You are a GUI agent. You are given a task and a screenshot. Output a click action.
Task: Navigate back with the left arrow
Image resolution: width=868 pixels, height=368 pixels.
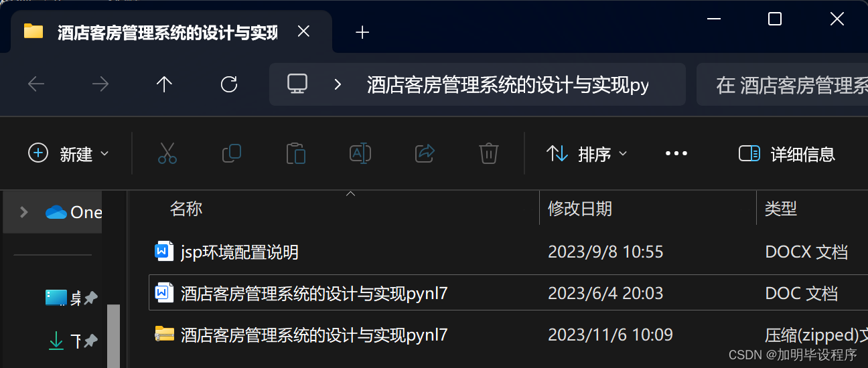36,84
